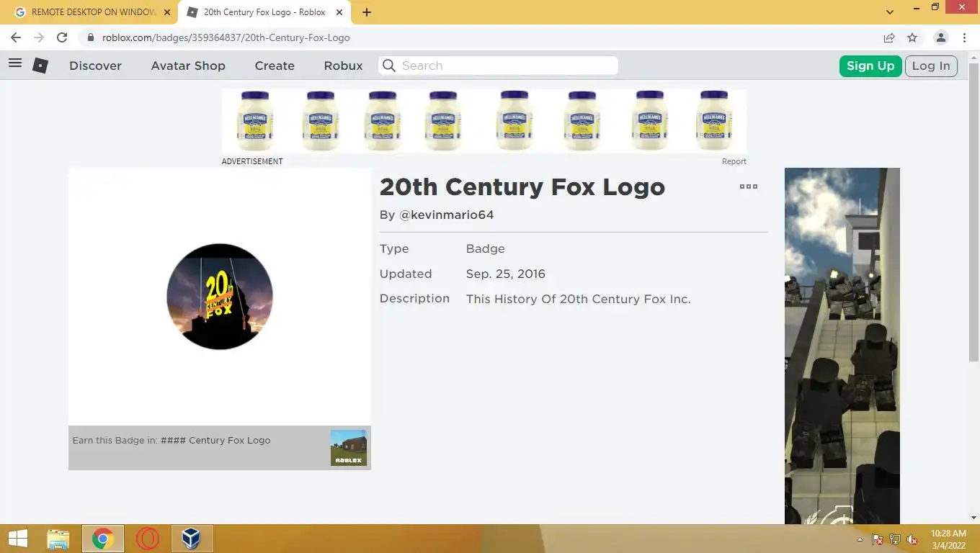Open the new tab plus button
The width and height of the screenshot is (980, 553).
point(367,12)
